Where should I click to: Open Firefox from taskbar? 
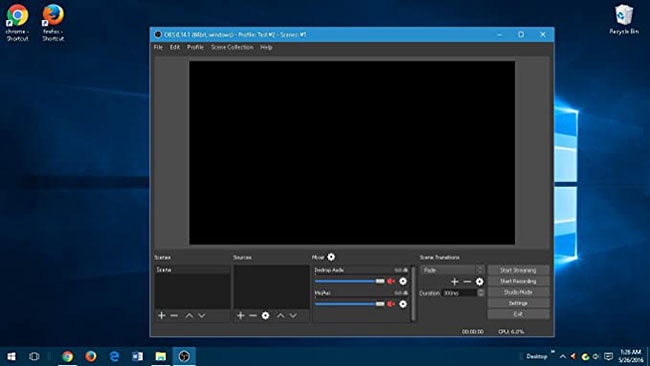coord(91,356)
